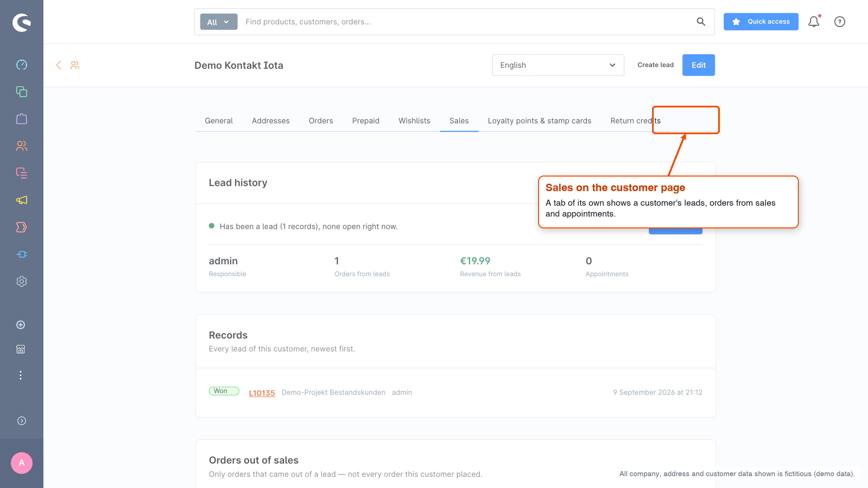The width and height of the screenshot is (868, 488).
Task: Open the Return credits tab
Action: coord(635,121)
